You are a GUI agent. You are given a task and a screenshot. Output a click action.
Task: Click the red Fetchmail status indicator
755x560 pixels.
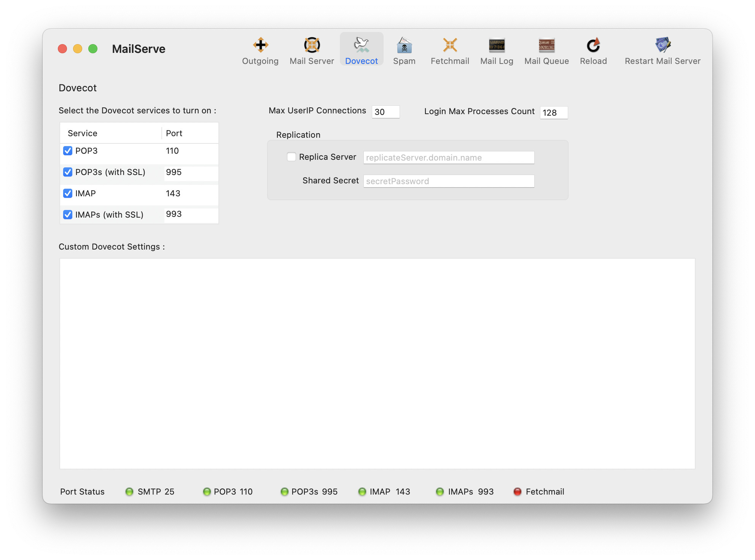click(x=517, y=492)
